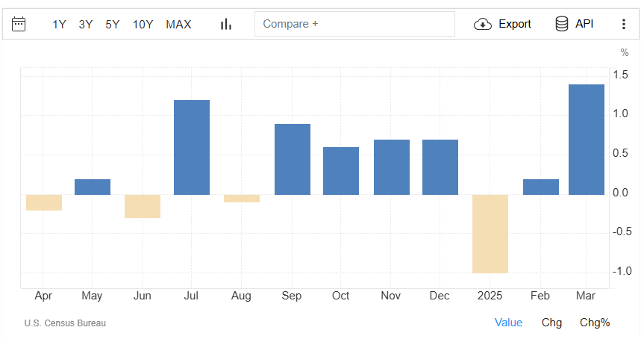Image resolution: width=644 pixels, height=339 pixels.
Task: Click the September bar
Action: [x=293, y=160]
